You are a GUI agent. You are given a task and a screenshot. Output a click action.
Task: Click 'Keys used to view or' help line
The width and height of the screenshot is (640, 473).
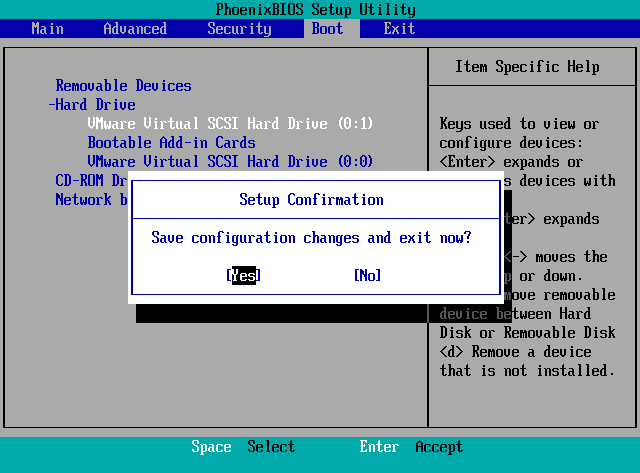click(x=519, y=124)
